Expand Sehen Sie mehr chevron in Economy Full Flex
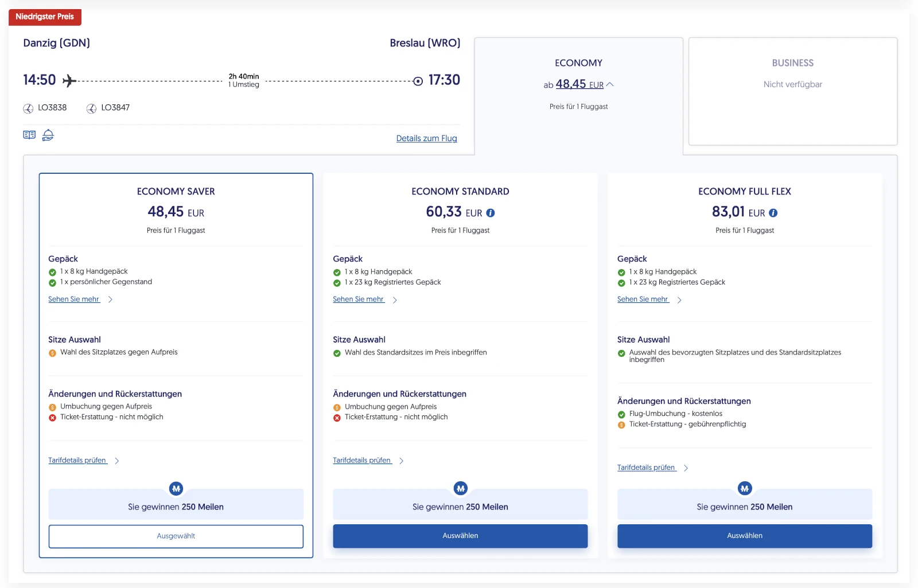The image size is (918, 588). coord(679,300)
